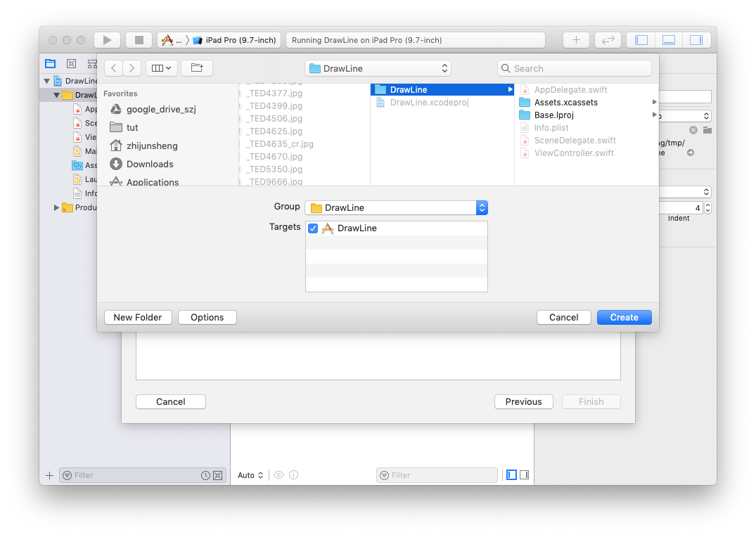Screen dimensions: 756x537
Task: Select the iPad Pro (9.7-inch) run destination
Action: 236,40
